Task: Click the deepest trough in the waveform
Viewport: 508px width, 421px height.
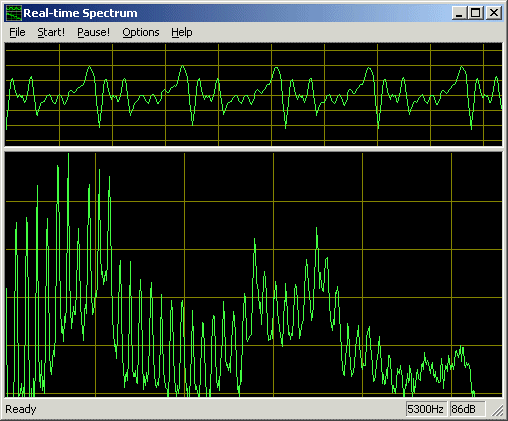Action: coord(471,129)
